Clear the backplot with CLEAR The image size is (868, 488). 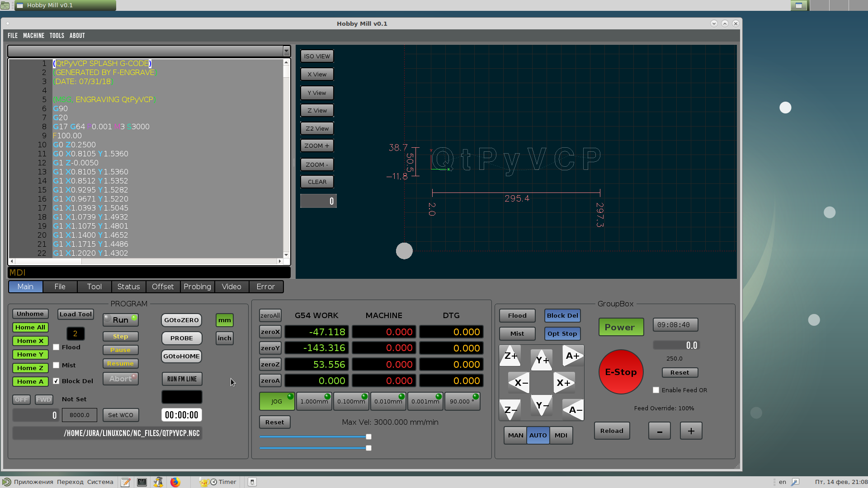317,182
